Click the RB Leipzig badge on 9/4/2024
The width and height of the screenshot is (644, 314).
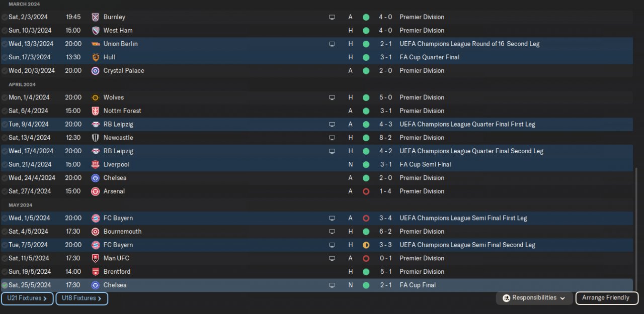point(95,124)
